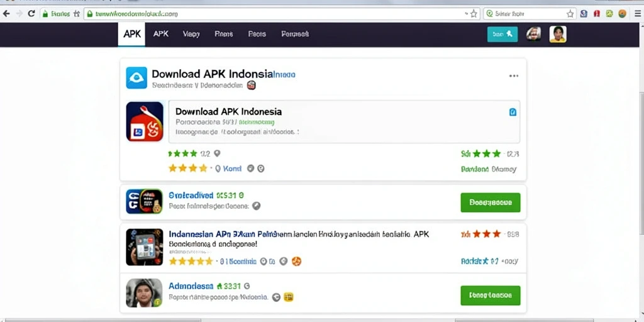Click the blue cloud logo beside page title
Viewport: 644px width, 322px height.
click(136, 78)
